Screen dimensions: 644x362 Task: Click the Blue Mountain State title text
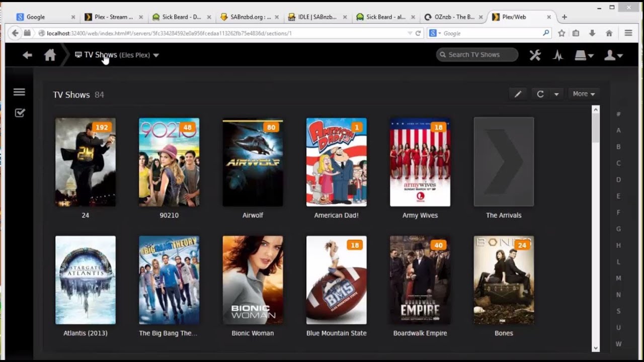click(x=337, y=333)
